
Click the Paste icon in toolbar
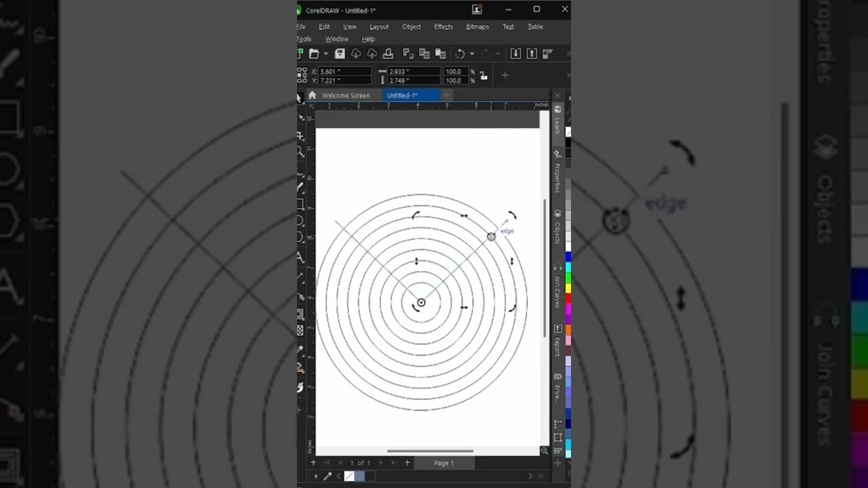pyautogui.click(x=441, y=54)
